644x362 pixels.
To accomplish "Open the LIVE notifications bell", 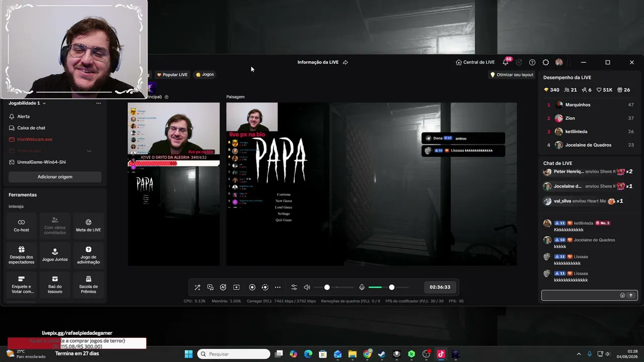I will 506,62.
